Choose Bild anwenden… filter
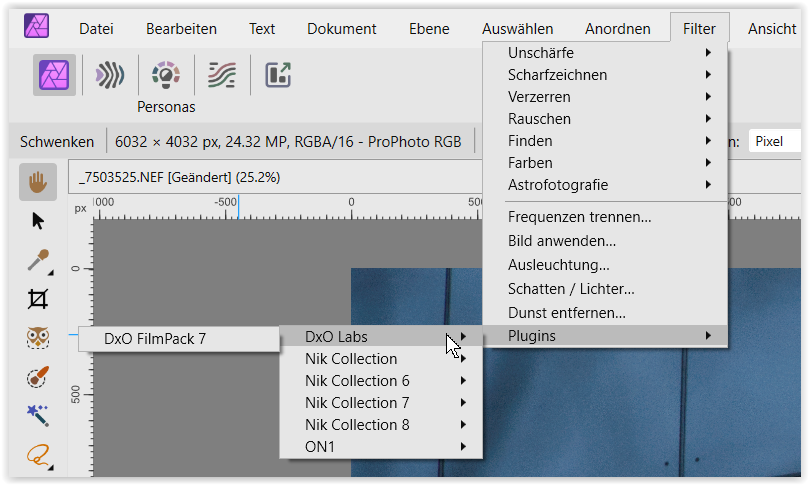 (605, 241)
